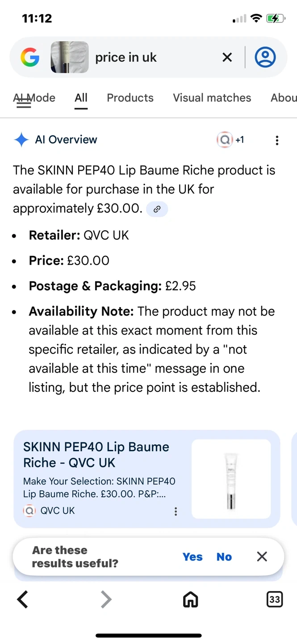Viewport: 297px width, 644px height.
Task: Answer No to results useful prompt
Action: pos(224,557)
